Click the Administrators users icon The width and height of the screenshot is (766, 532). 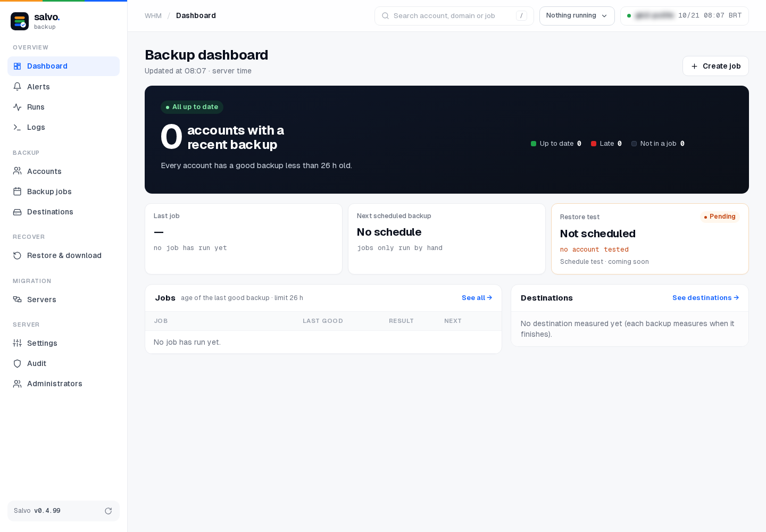click(x=17, y=384)
